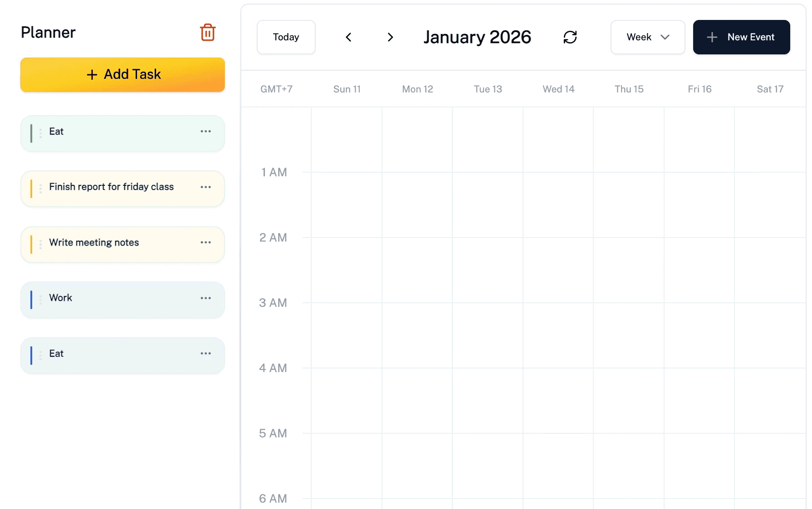Click the Today button
Screen dimensions: 812x509
(x=286, y=37)
